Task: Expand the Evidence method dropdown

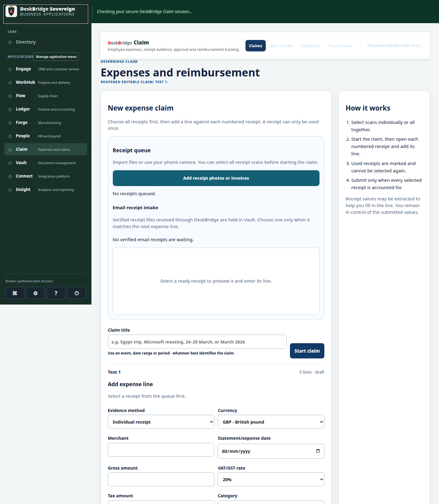Action: point(161,422)
